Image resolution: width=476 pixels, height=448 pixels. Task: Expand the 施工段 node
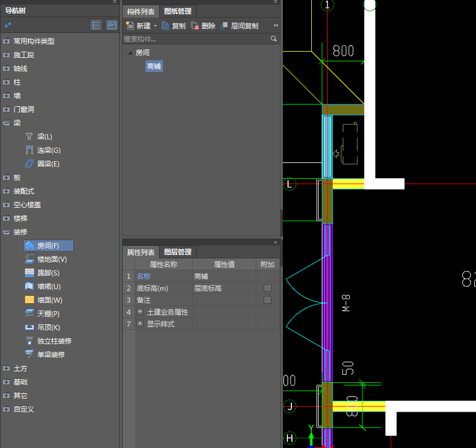(x=6, y=55)
